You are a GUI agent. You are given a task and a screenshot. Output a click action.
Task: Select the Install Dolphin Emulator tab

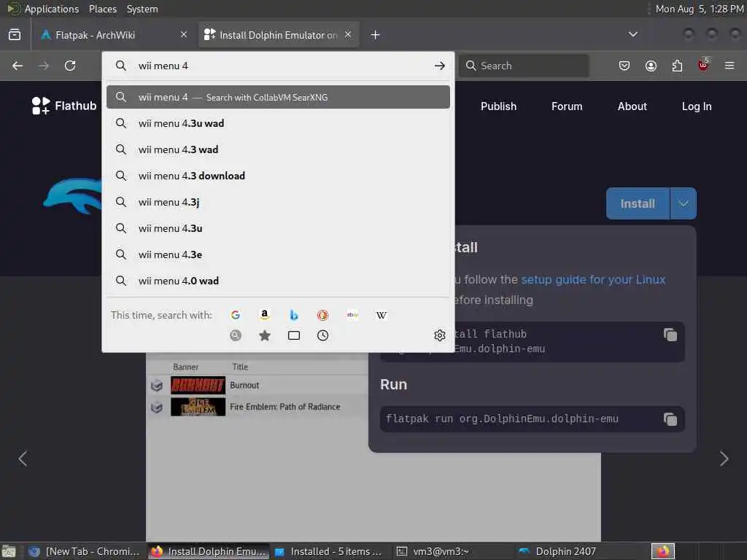point(279,35)
